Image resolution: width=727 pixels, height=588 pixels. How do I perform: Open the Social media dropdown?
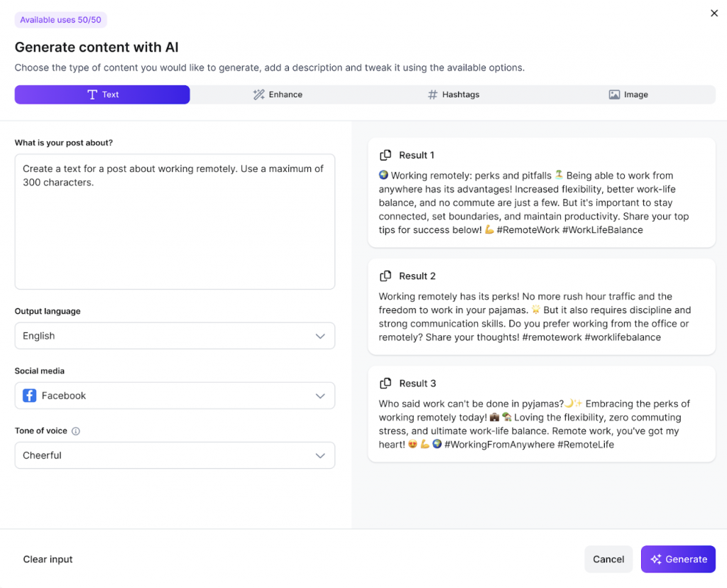tap(320, 396)
